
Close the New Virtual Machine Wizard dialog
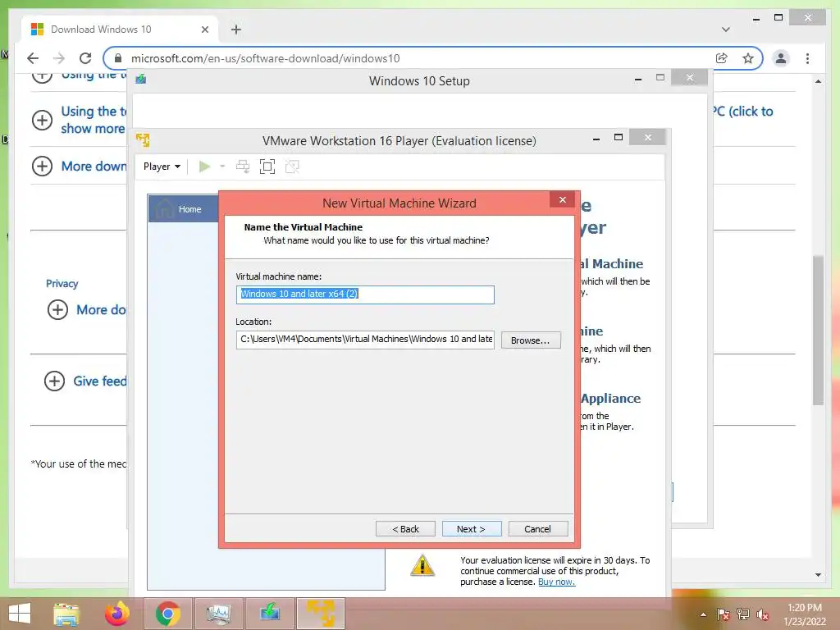[563, 200]
